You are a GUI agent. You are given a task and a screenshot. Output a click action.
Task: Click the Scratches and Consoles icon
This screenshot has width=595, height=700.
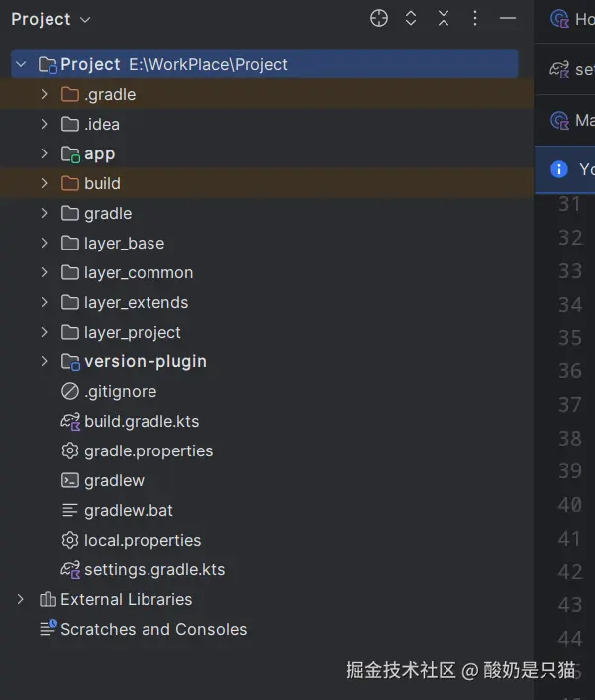tap(48, 629)
